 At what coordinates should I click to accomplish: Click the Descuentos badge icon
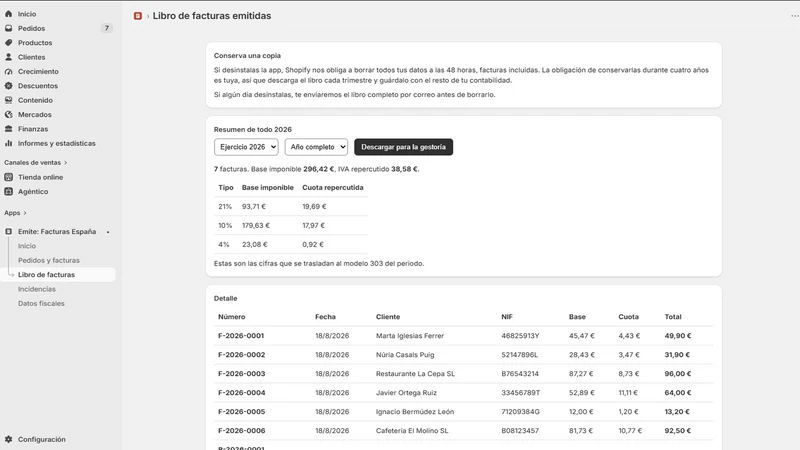click(9, 86)
